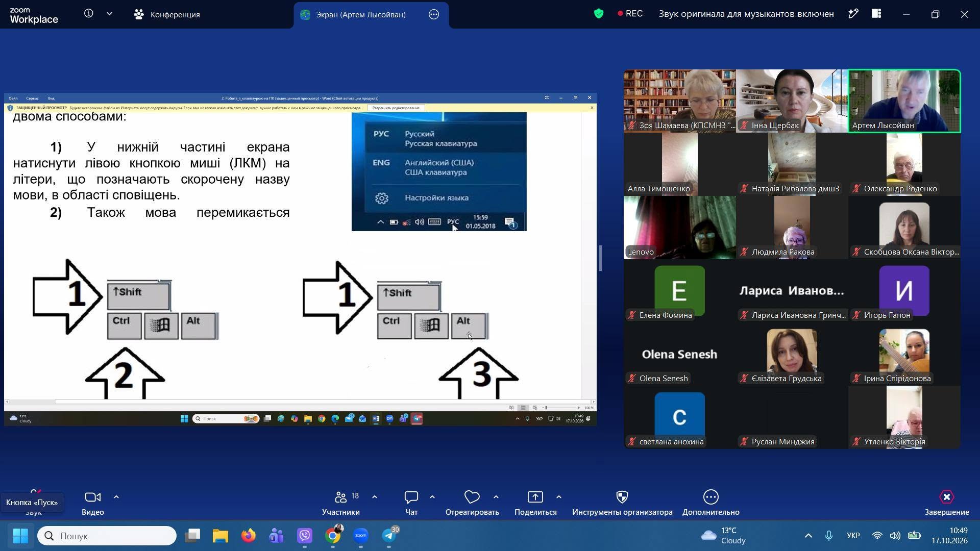The height and width of the screenshot is (551, 980).
Task: Select Артем Лысойван video thumbnail
Action: pyautogui.click(x=904, y=101)
